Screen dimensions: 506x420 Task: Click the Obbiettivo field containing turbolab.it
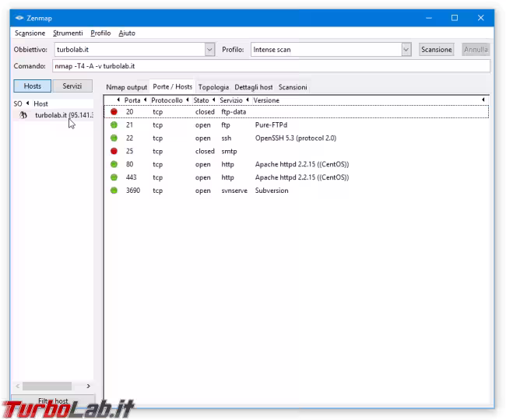pyautogui.click(x=130, y=50)
